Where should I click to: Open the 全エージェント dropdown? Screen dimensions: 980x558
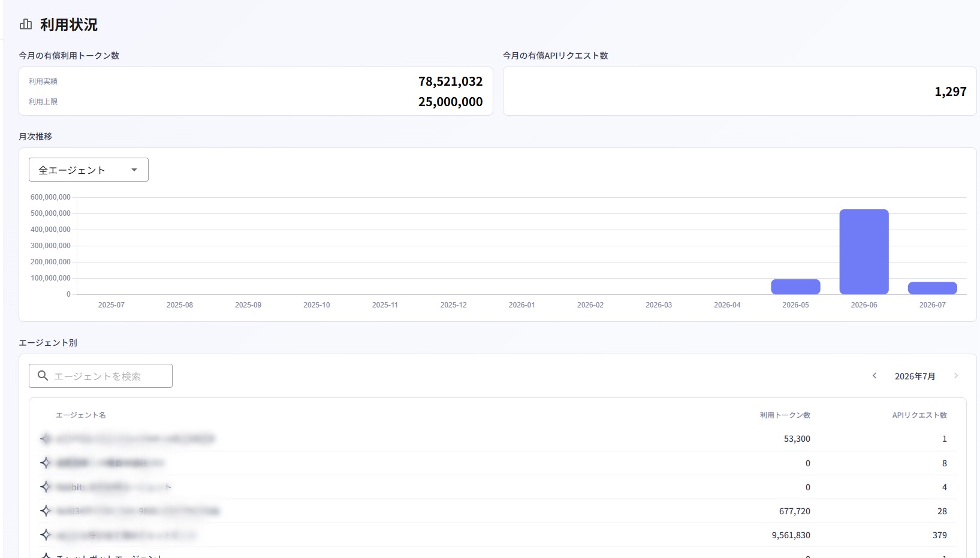point(89,170)
